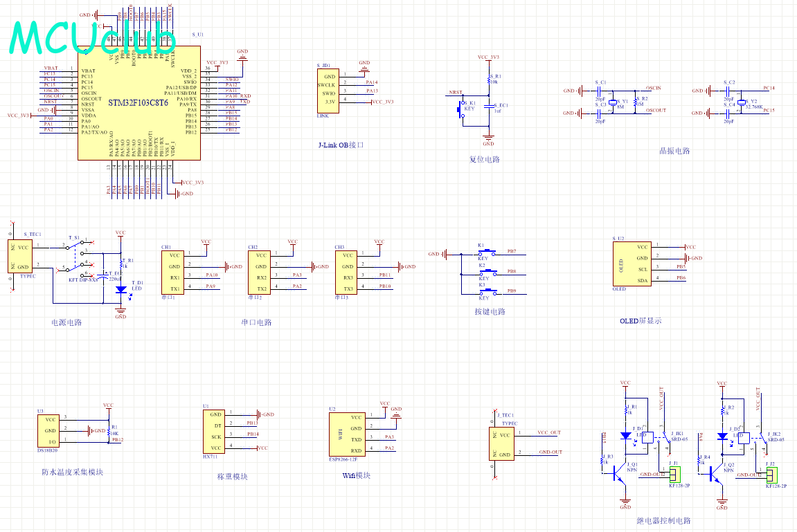Click the S_R2 1M resistor

[635, 102]
